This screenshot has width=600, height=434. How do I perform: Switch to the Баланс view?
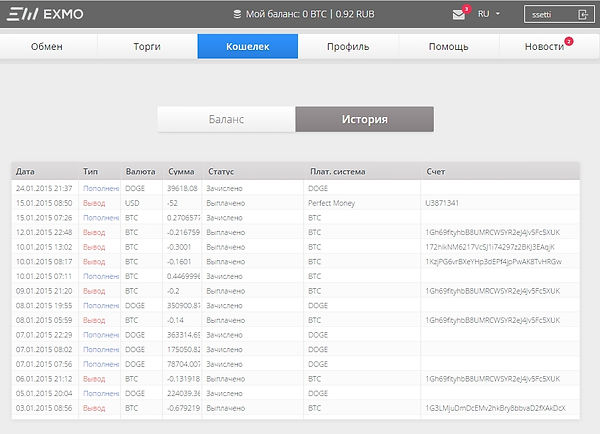point(226,119)
